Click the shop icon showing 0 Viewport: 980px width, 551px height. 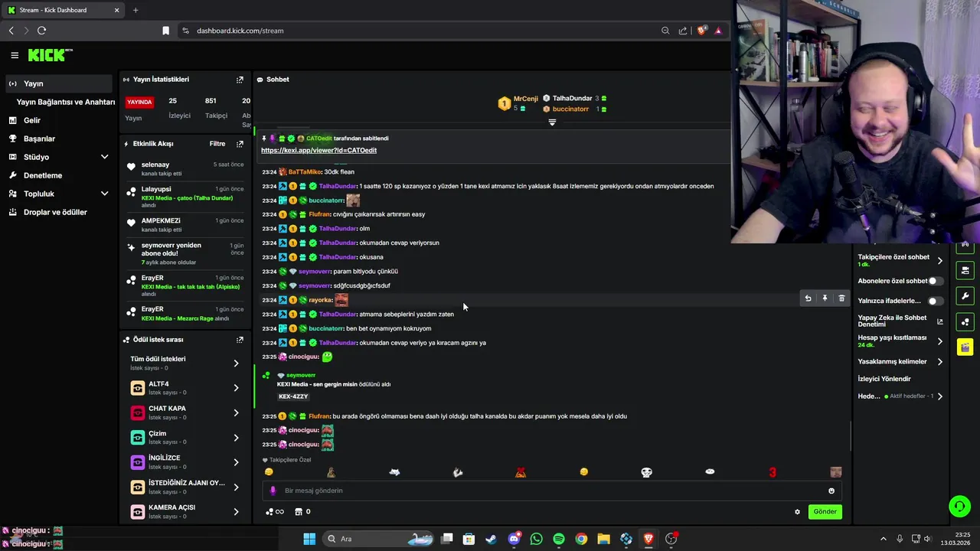[x=303, y=512]
